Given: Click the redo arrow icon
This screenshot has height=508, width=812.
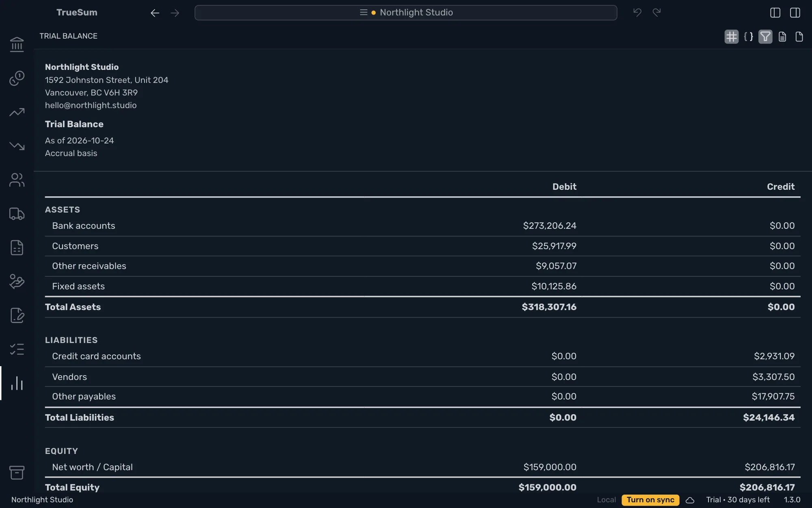Looking at the screenshot, I should point(657,13).
